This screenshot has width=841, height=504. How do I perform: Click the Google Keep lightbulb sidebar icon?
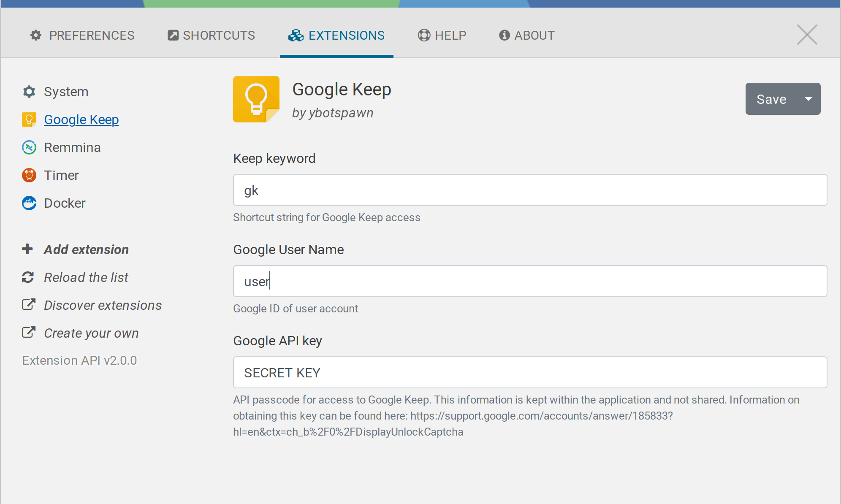(x=29, y=119)
